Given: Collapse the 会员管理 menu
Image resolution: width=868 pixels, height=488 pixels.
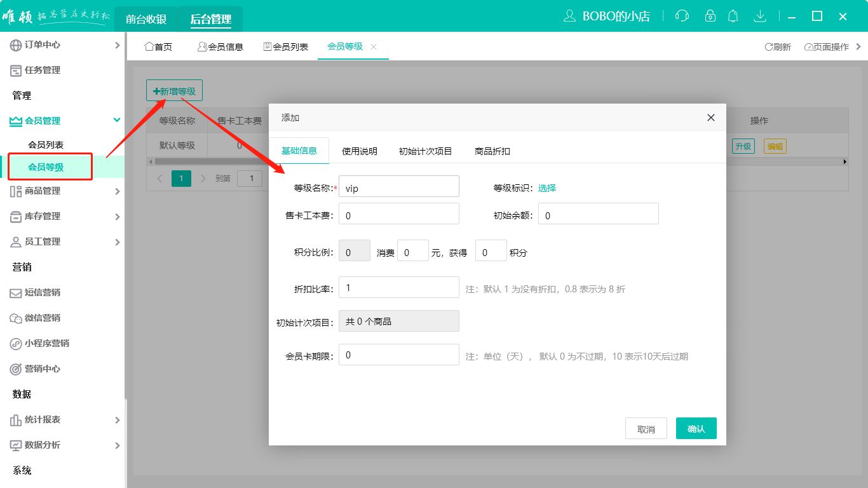Looking at the screenshot, I should [x=117, y=120].
